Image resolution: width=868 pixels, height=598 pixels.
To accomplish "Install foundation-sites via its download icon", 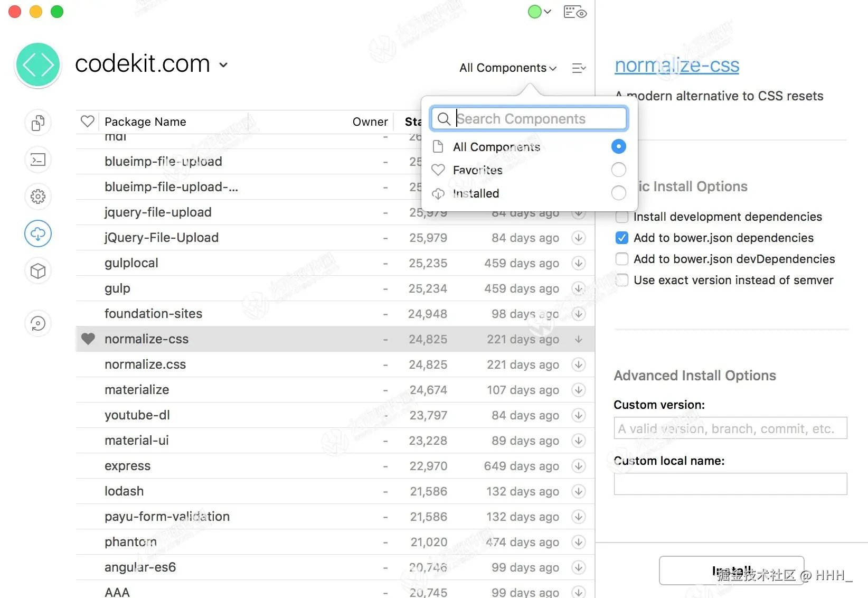I will pyautogui.click(x=579, y=314).
